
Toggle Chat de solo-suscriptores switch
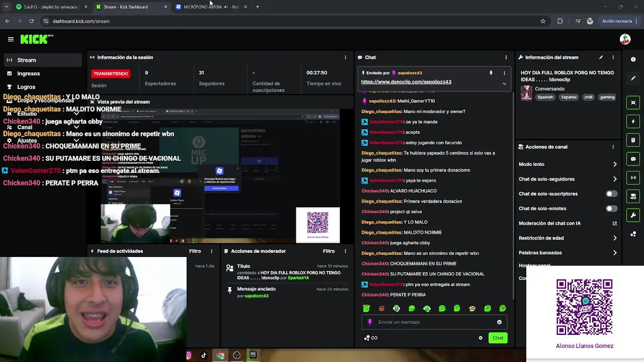tap(611, 194)
